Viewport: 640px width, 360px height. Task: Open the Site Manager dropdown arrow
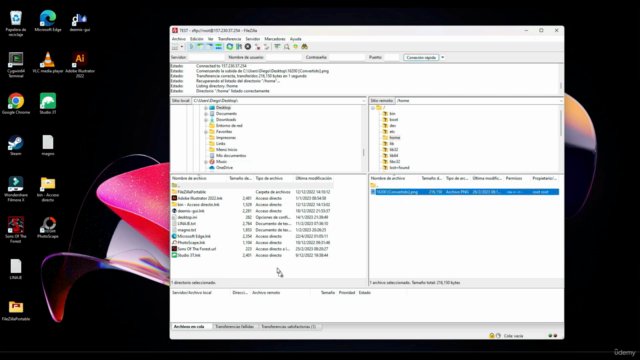[182, 47]
